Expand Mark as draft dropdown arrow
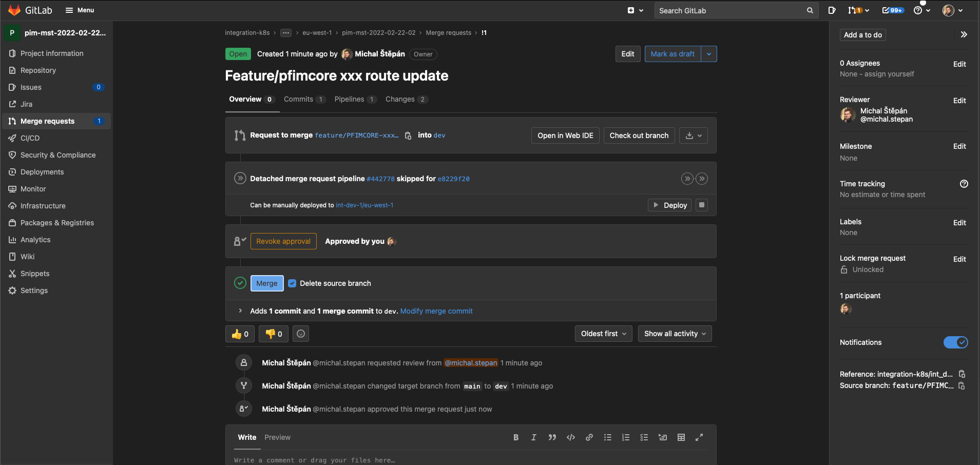 pyautogui.click(x=709, y=54)
